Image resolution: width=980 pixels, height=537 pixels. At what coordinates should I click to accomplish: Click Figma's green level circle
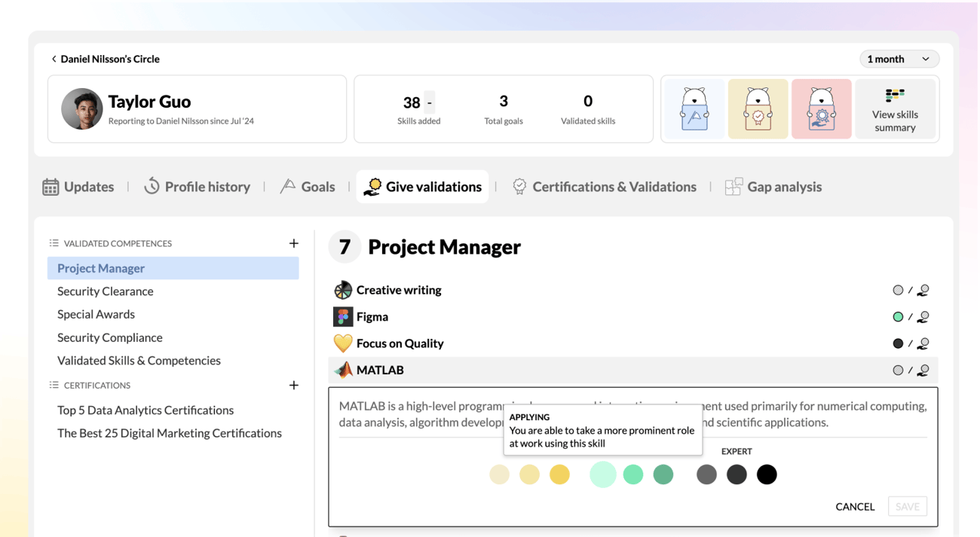[x=898, y=317]
